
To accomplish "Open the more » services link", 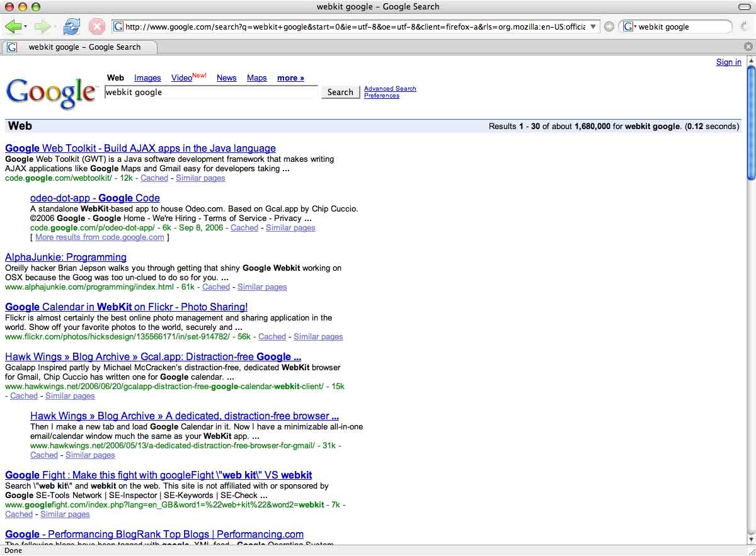I will (290, 78).
